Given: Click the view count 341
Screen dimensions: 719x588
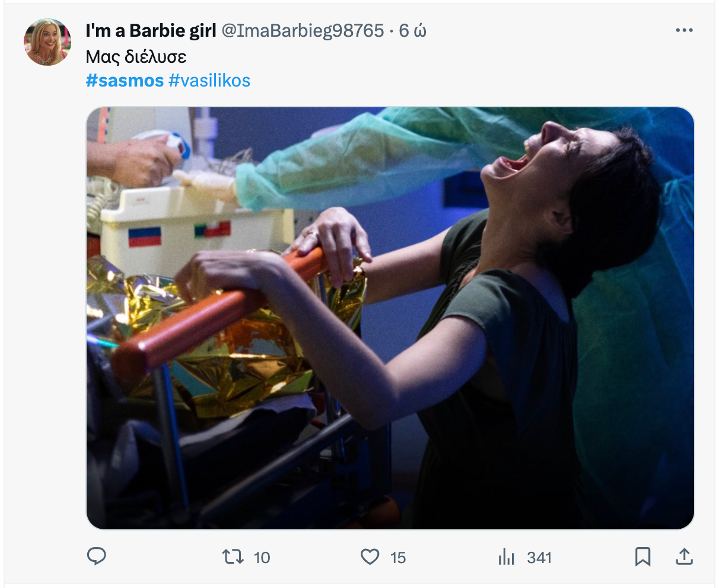Looking at the screenshot, I should pos(539,557).
